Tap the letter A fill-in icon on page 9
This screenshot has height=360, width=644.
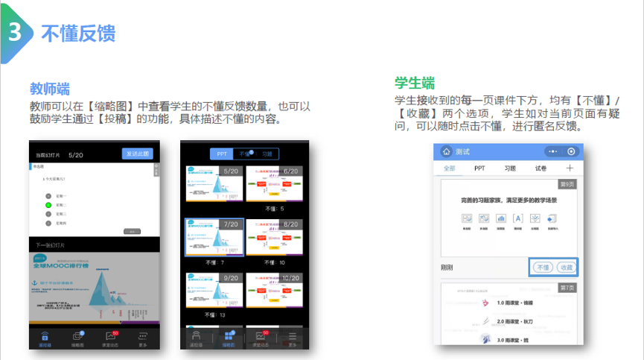pyautogui.click(x=518, y=218)
